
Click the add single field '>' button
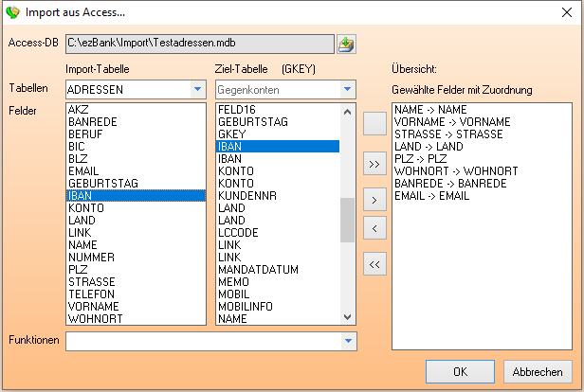[x=374, y=200]
